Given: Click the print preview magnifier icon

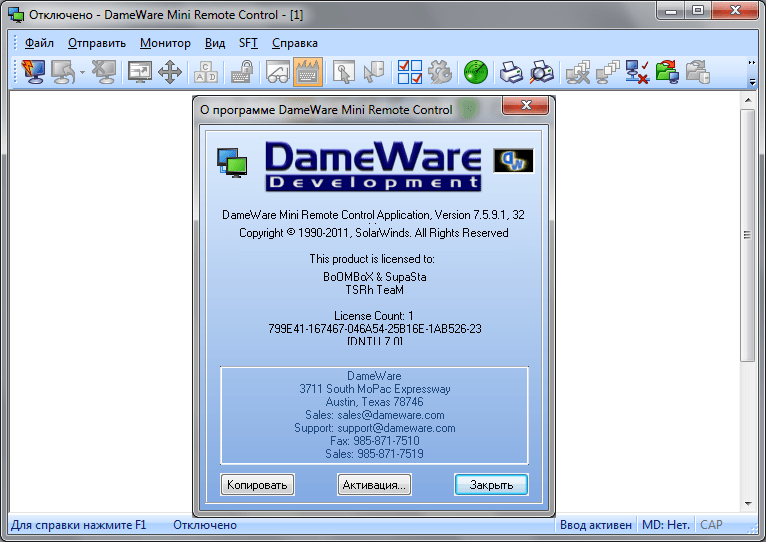Looking at the screenshot, I should [541, 72].
